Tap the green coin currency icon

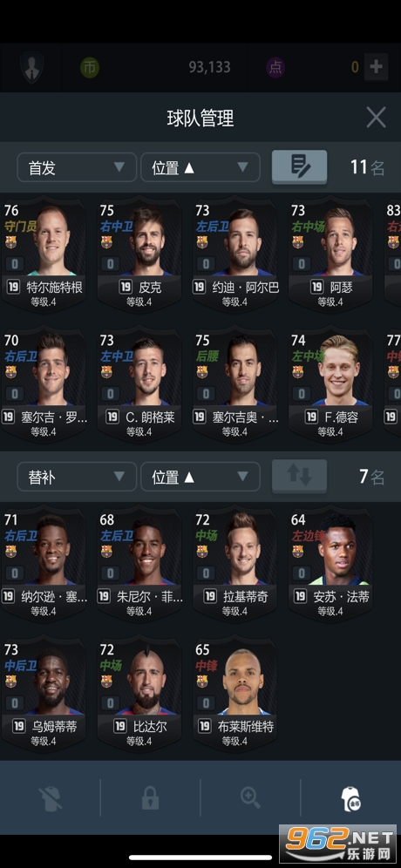90,67
